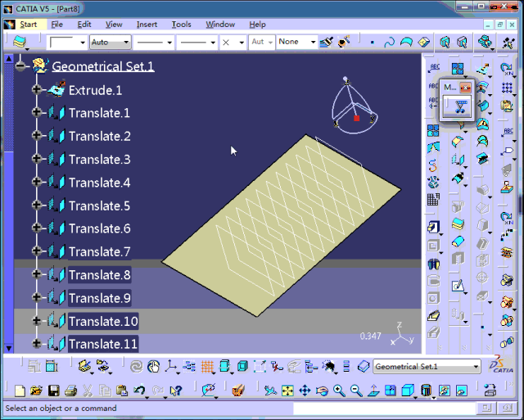Click the Update All spiral icon
The image size is (524, 420).
click(137, 367)
